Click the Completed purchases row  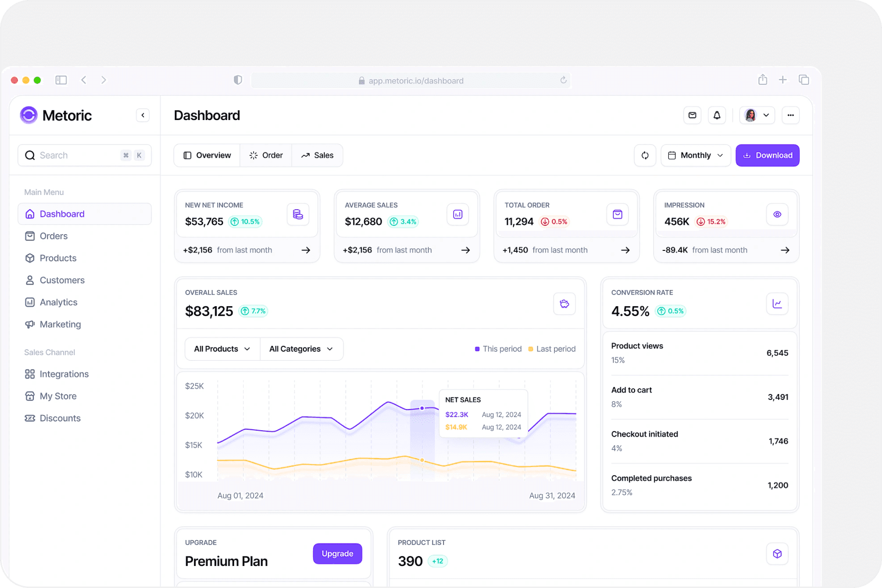click(x=700, y=485)
